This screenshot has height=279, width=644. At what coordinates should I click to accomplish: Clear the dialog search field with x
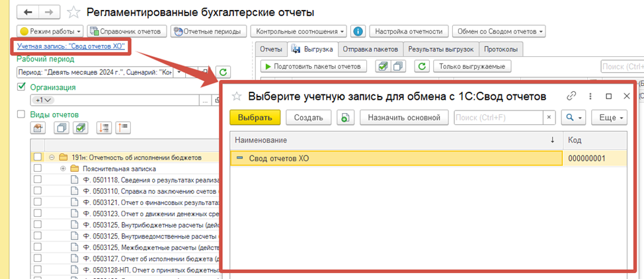[549, 118]
